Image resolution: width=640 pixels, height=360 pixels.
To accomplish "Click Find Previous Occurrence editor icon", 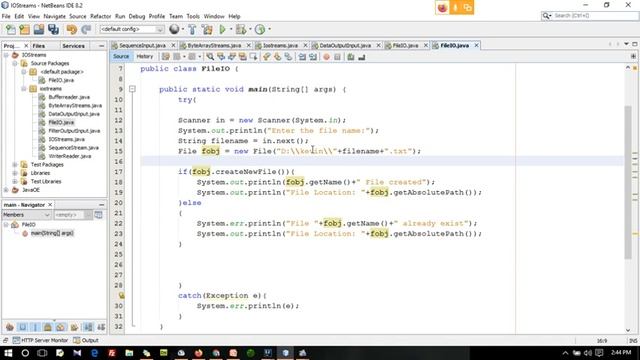I will [x=221, y=57].
